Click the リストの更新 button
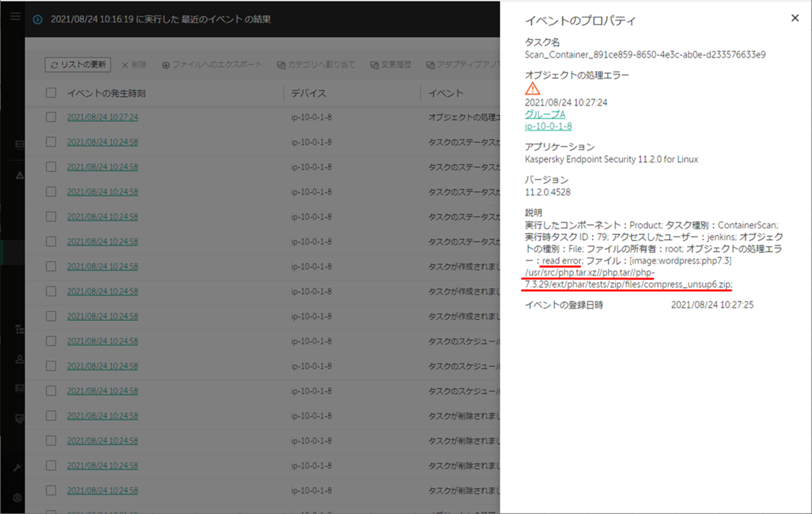 (78, 65)
